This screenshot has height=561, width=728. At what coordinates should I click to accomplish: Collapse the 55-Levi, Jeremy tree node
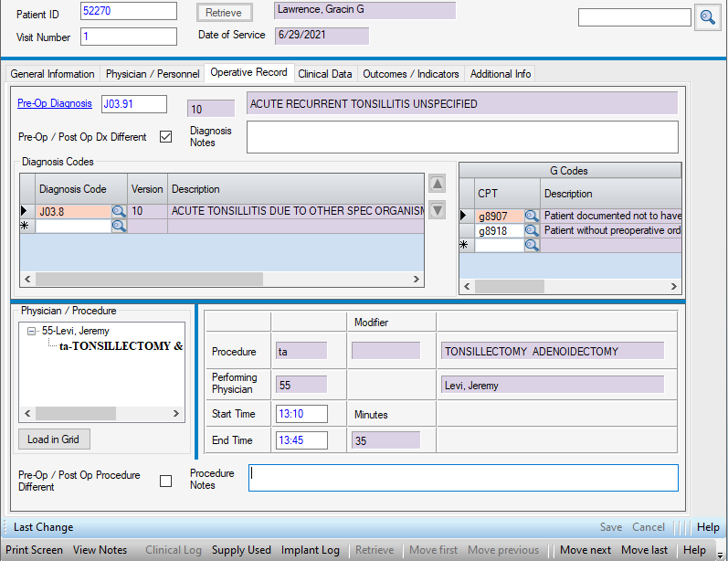[32, 332]
